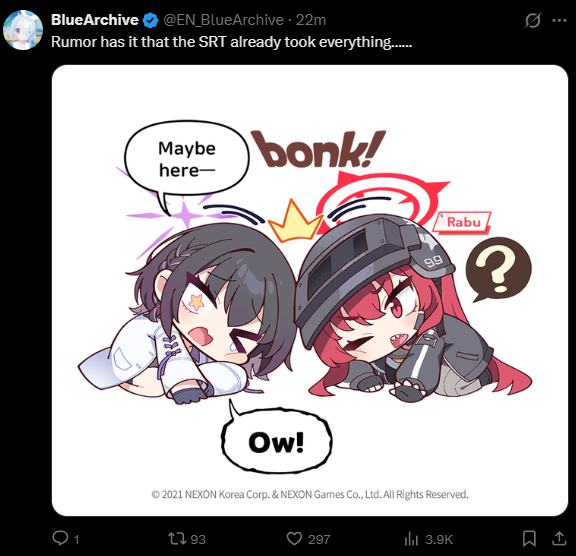This screenshot has width=576, height=556.
Task: Click the 3.9K views count
Action: tap(439, 539)
